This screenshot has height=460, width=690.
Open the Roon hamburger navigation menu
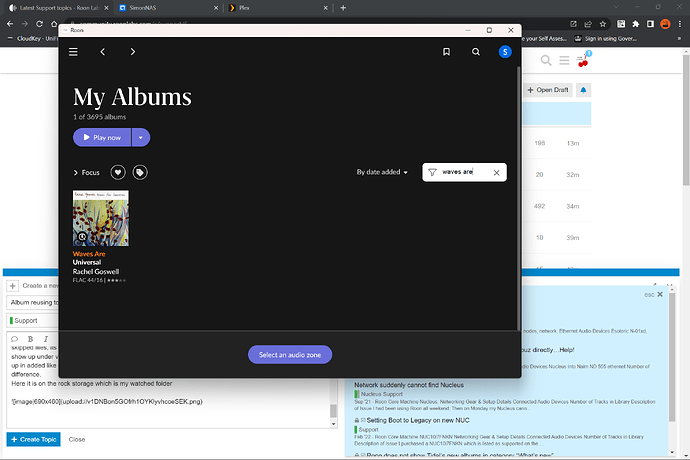point(73,51)
